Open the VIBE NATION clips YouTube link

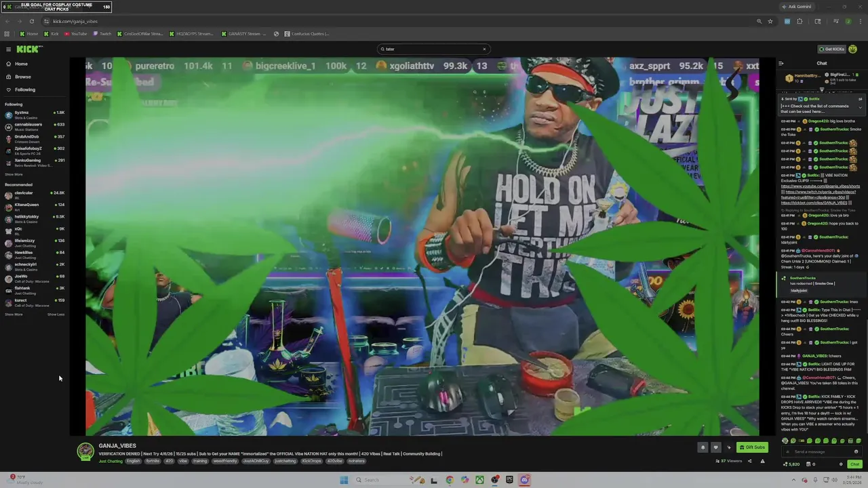pos(821,186)
